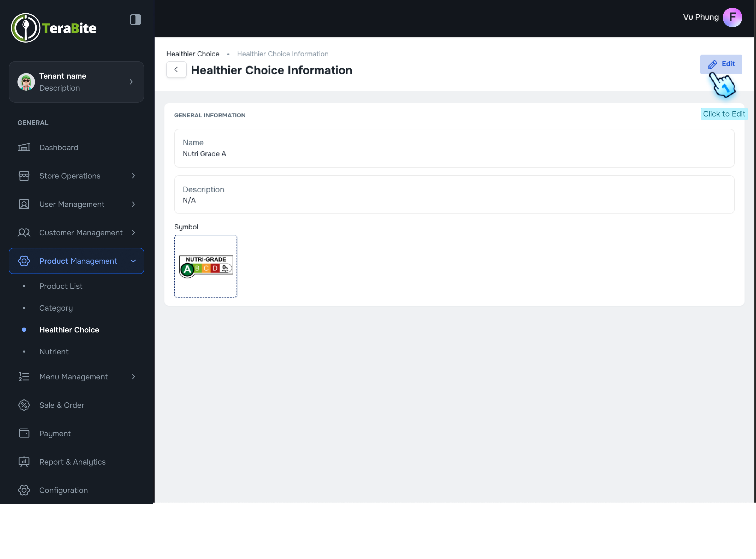Click the Product List bullet marker
The image size is (756, 559).
point(24,286)
